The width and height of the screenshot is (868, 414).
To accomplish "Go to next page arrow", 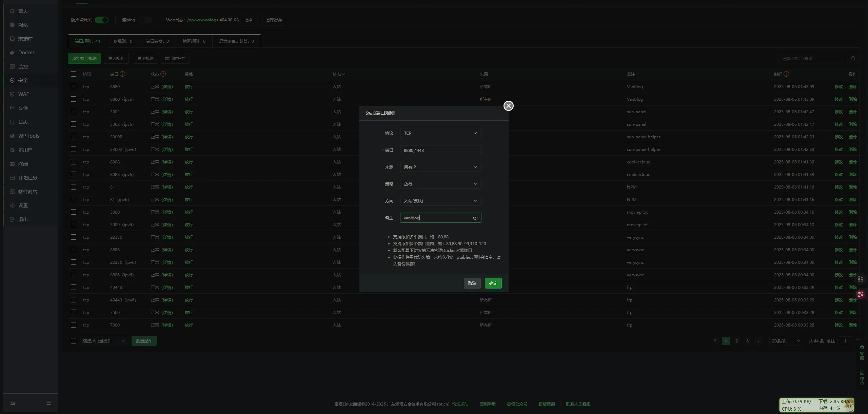I will (x=758, y=341).
